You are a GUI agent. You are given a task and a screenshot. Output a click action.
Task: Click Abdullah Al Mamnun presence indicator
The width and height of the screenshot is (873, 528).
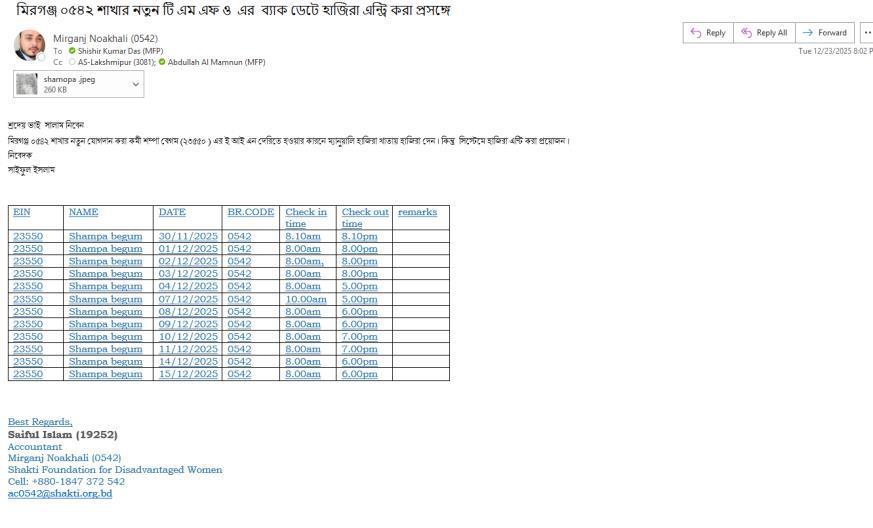[x=162, y=62]
